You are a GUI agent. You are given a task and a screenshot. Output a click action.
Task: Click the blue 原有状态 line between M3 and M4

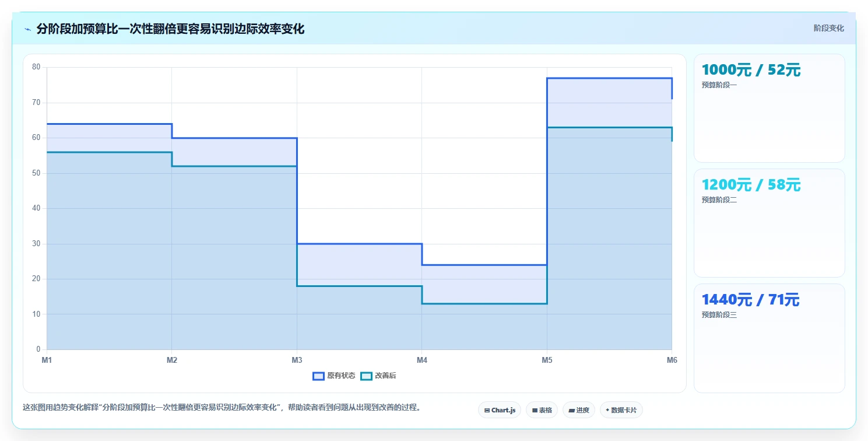(x=359, y=244)
